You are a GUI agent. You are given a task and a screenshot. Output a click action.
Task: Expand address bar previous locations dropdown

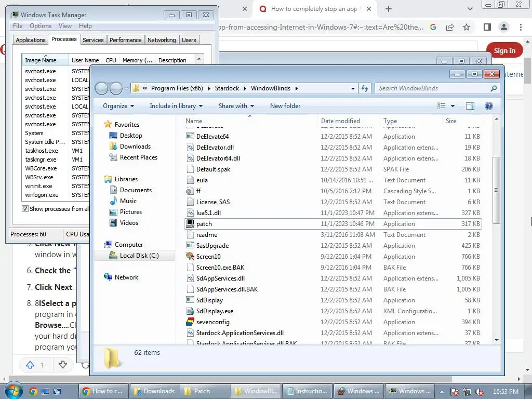(353, 88)
